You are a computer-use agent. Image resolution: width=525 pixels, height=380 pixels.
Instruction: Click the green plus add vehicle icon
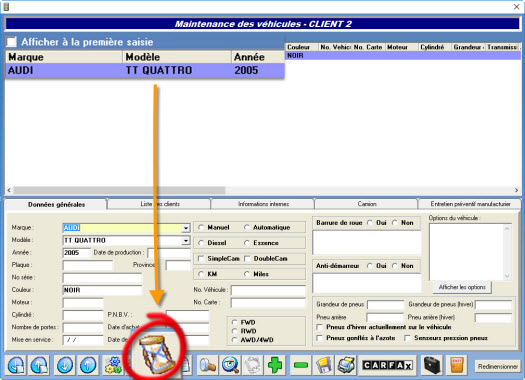[275, 365]
